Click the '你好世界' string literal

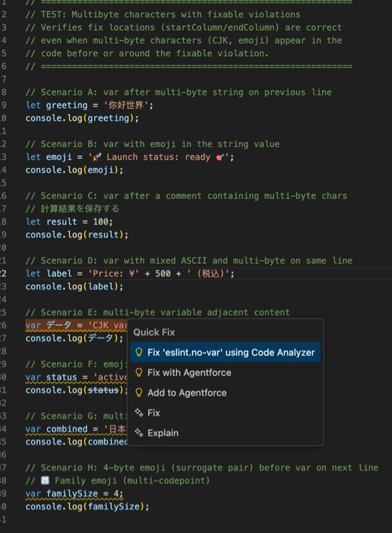(126, 105)
